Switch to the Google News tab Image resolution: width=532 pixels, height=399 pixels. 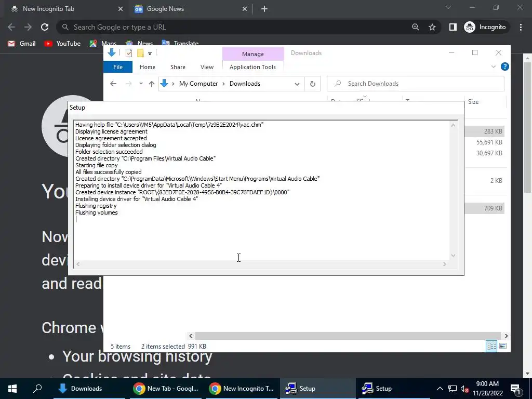190,9
